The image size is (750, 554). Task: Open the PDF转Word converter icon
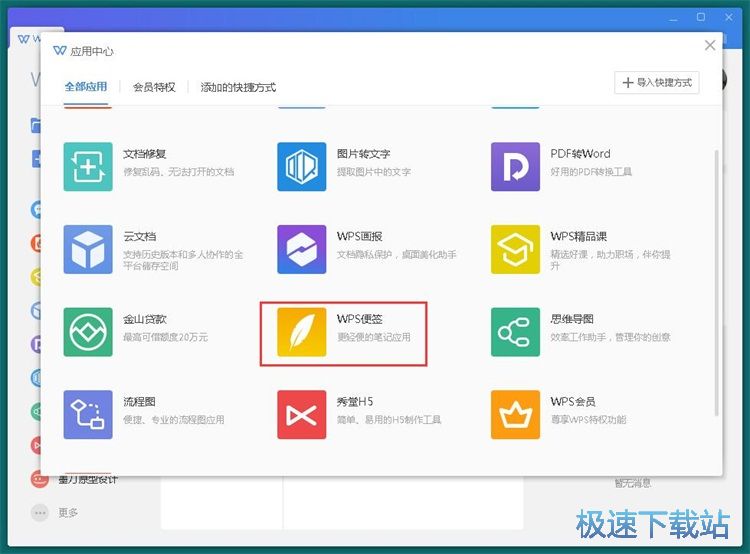[516, 166]
